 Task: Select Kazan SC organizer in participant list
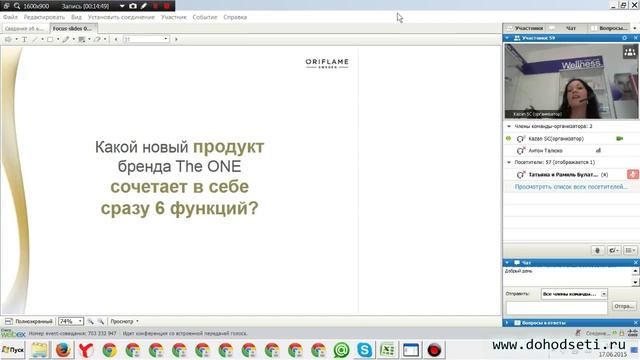pos(571,139)
